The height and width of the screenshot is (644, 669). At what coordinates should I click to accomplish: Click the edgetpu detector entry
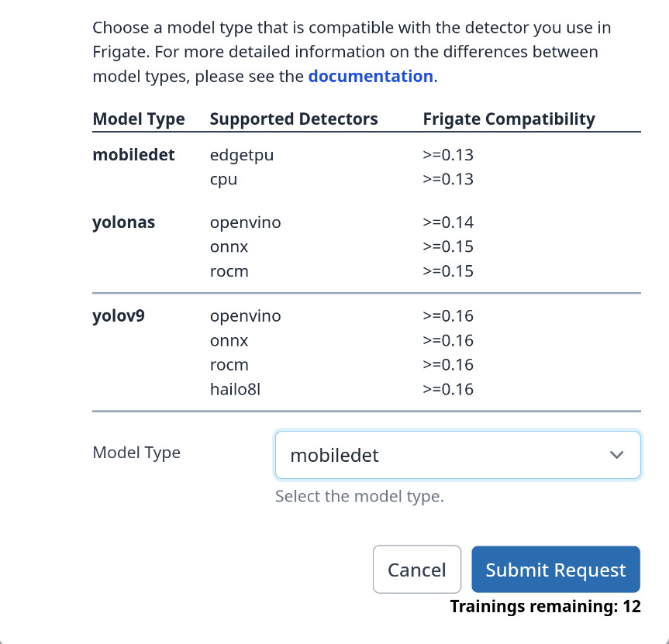click(242, 155)
